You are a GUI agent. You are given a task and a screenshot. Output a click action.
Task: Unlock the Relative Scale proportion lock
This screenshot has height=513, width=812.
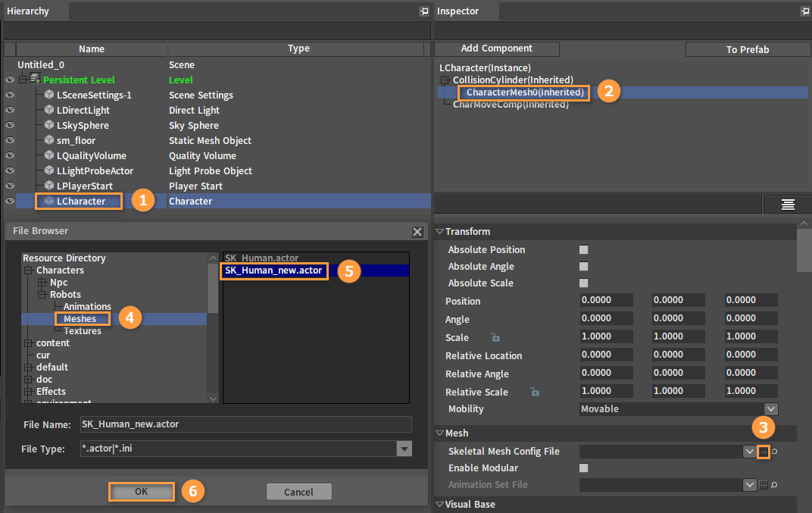coord(535,392)
